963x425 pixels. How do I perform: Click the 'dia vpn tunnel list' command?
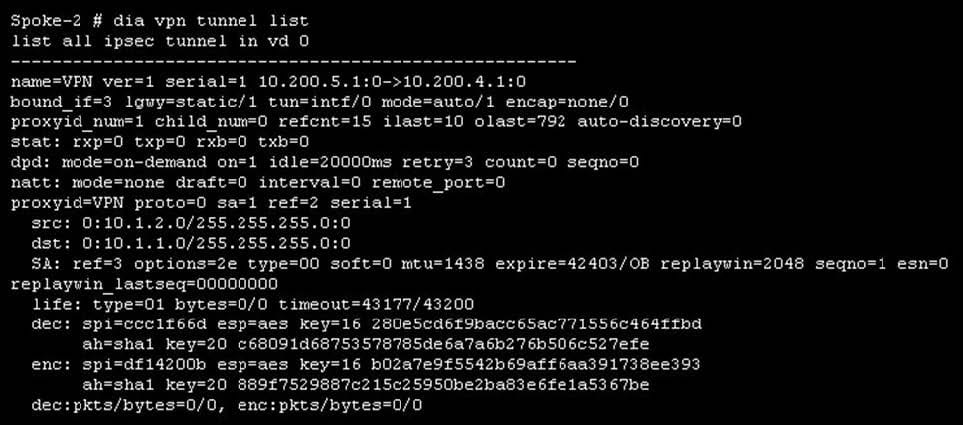(x=210, y=21)
